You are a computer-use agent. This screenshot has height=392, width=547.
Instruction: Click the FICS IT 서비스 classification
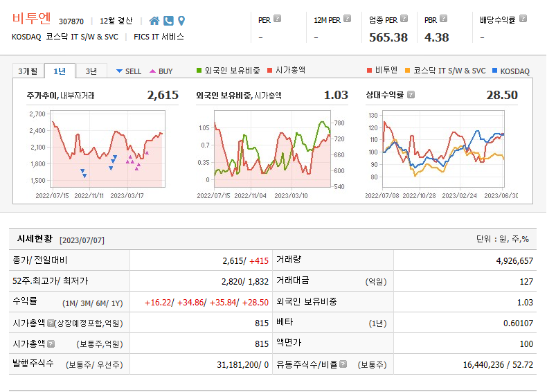coord(159,37)
